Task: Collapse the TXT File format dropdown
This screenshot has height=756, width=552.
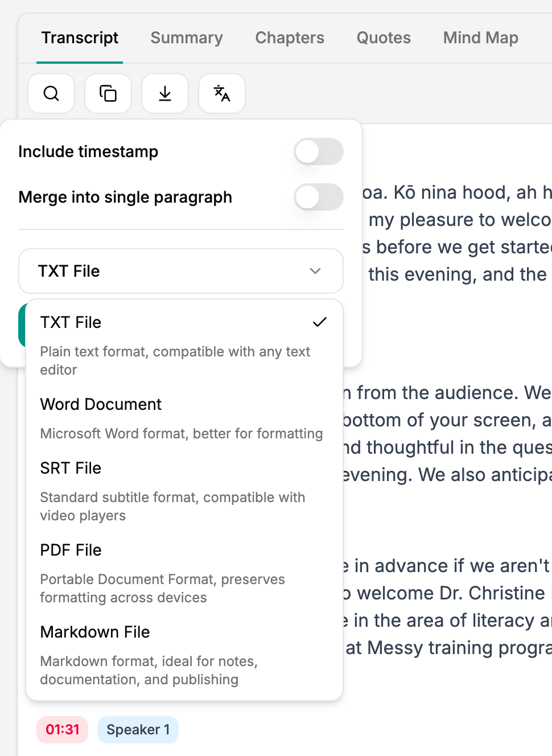Action: point(181,271)
